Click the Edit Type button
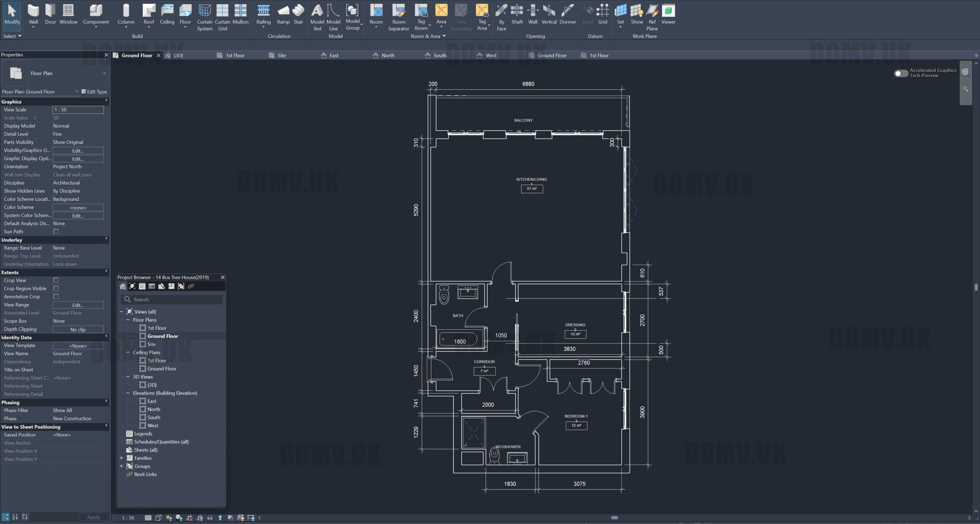980x524 pixels. (94, 92)
